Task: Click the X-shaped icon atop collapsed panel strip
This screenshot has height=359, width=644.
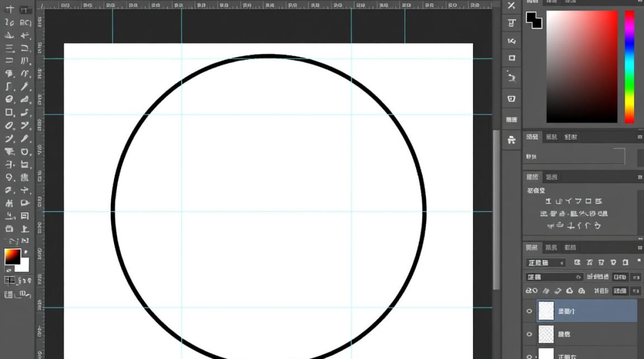Action: 512,6
